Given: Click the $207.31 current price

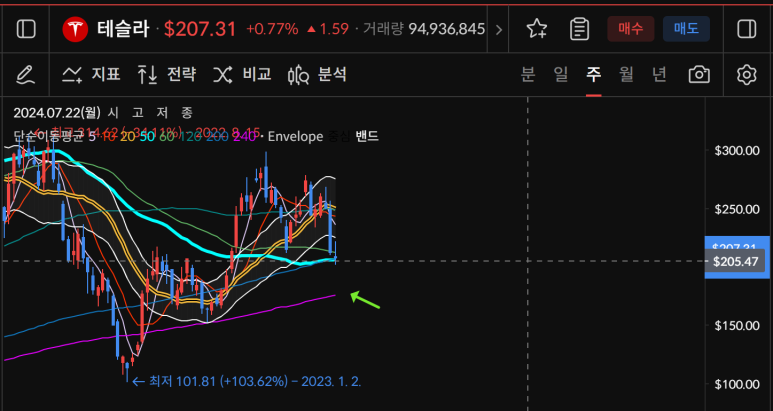Looking at the screenshot, I should [x=200, y=29].
